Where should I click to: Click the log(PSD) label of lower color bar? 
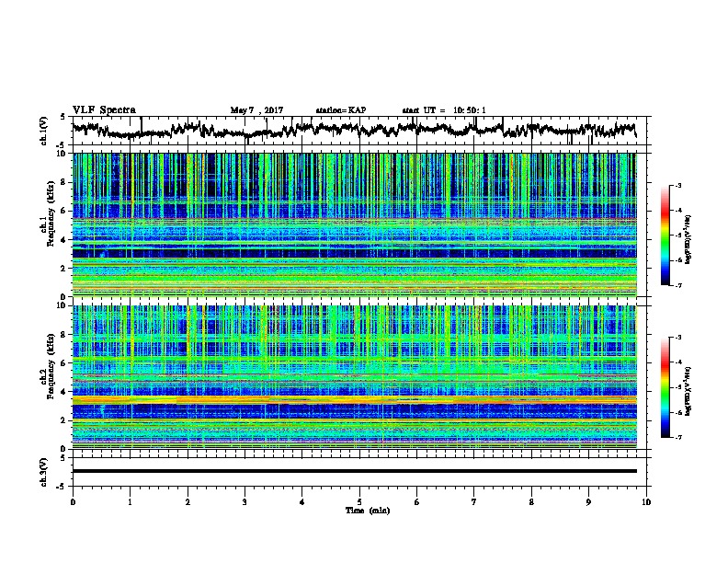point(688,390)
